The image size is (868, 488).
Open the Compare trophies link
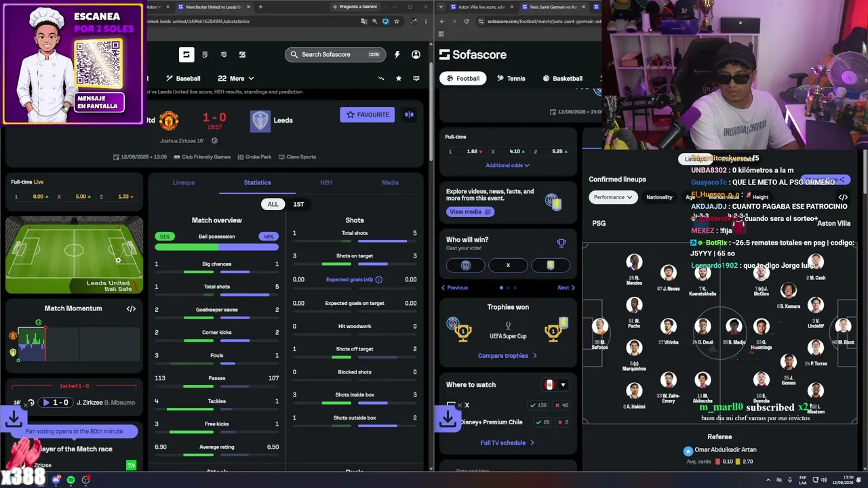click(508, 356)
